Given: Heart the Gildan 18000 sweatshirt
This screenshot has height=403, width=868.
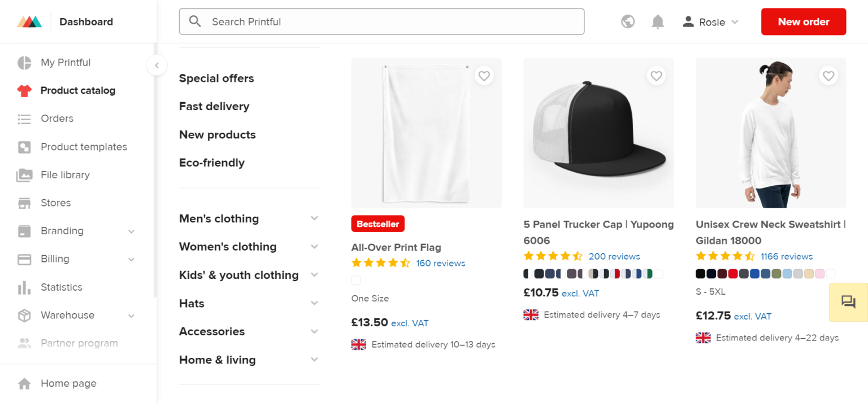Looking at the screenshot, I should coord(828,75).
